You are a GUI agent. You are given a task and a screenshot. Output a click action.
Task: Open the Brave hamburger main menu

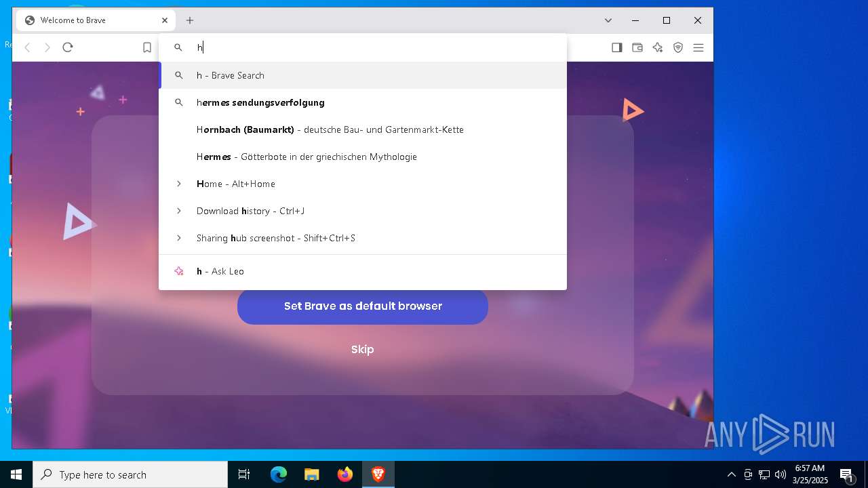coord(698,47)
